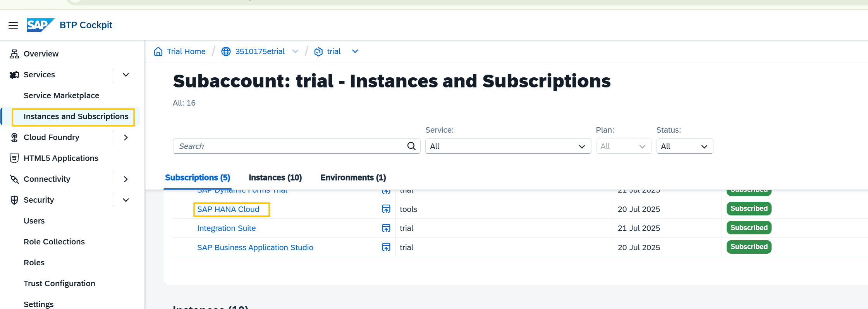Click the SAP logo
The image size is (868, 309).
click(x=40, y=25)
